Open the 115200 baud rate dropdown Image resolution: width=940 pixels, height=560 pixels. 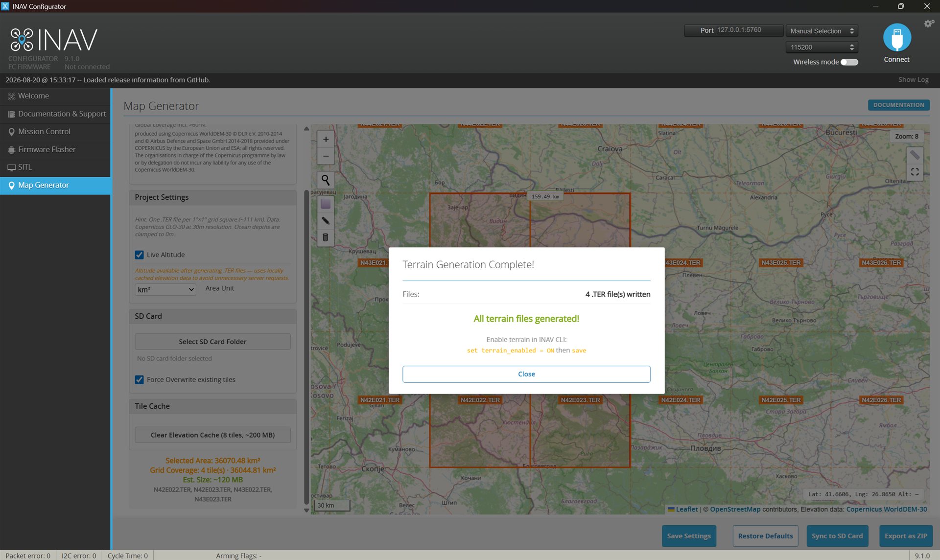pyautogui.click(x=822, y=47)
